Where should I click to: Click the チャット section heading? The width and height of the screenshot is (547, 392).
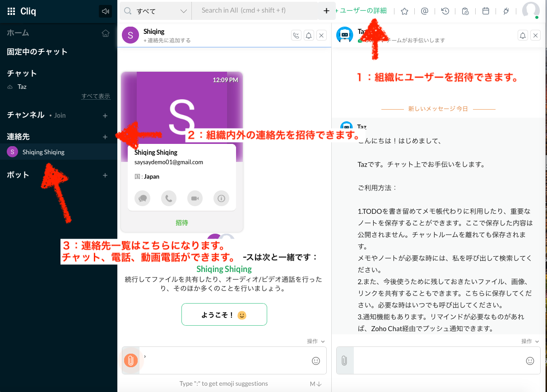[22, 74]
